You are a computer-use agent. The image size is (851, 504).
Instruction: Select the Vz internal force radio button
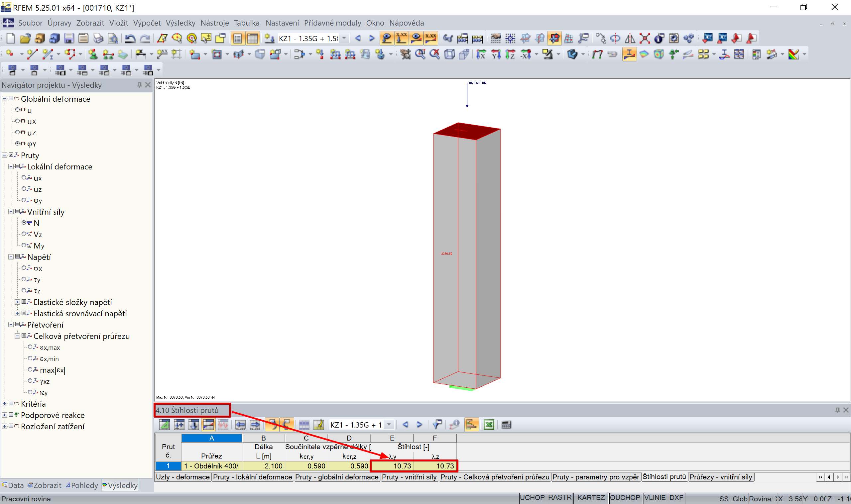click(24, 234)
